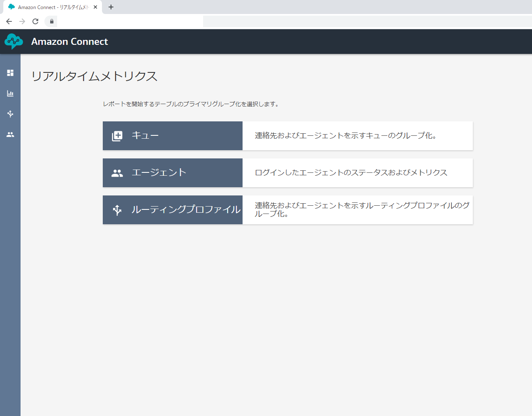The image size is (532, 416).
Task: Click the ルーティングプロファイルのグループ化 description
Action: pyautogui.click(x=362, y=210)
